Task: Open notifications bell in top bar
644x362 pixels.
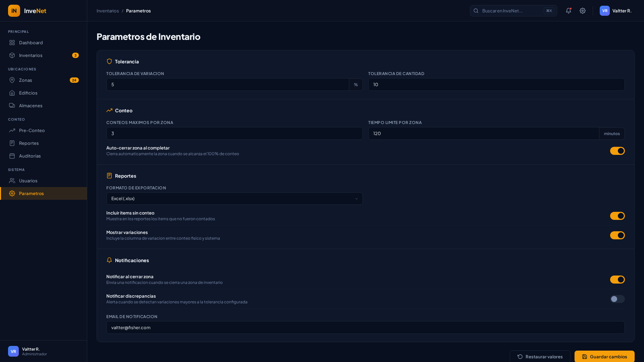Action: [568, 11]
